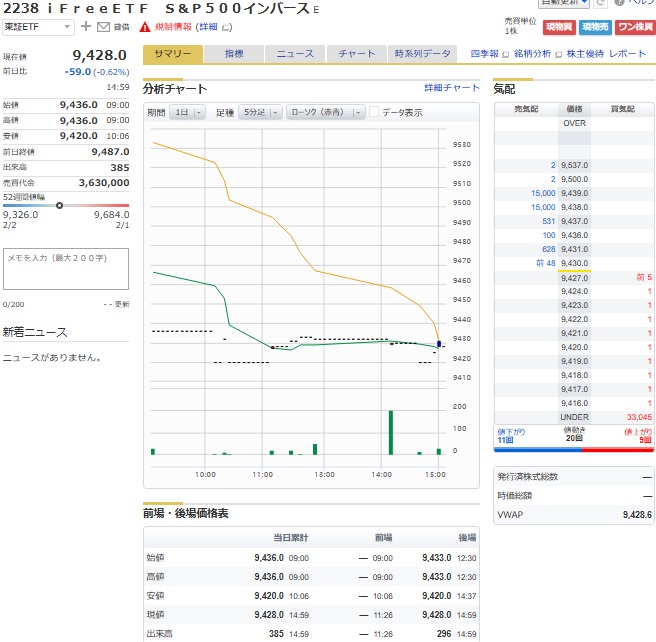Viewport: 656px width, 642px height.
Task: Click the 売買代金 value 3,630,000
Action: coord(104,183)
